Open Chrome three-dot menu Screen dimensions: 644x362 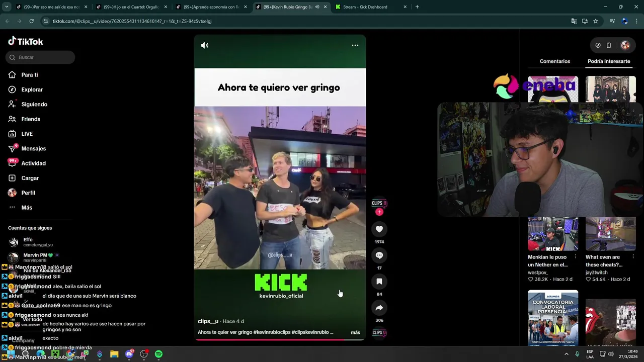(636, 21)
